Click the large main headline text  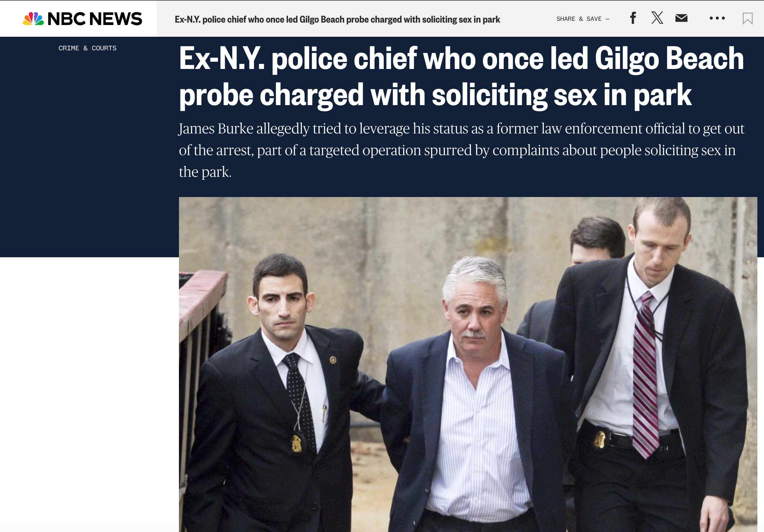tap(461, 77)
